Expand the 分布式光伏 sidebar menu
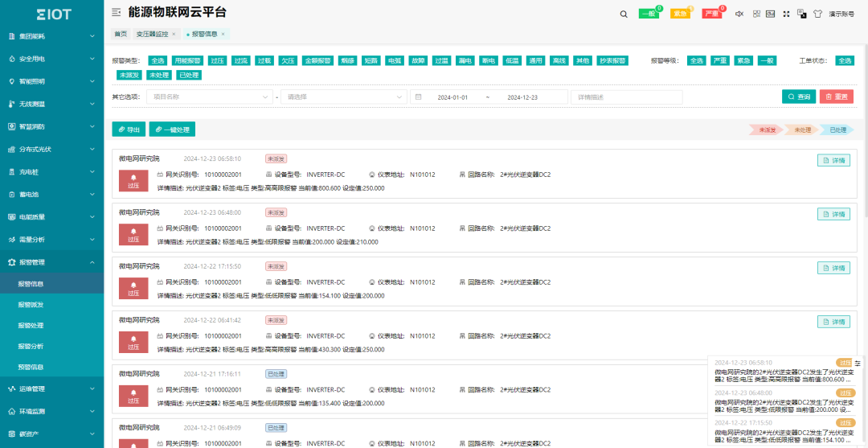 [x=52, y=149]
